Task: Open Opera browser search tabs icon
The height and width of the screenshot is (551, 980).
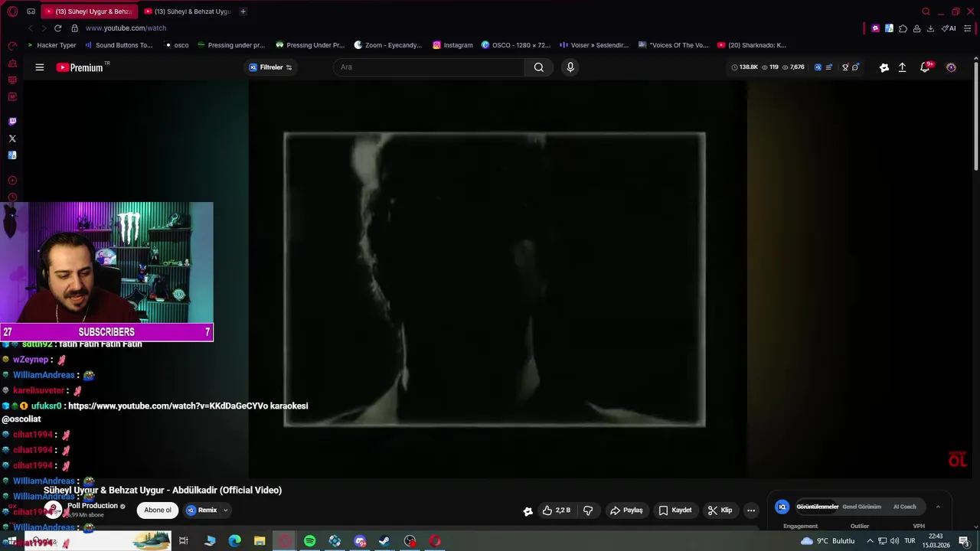Action: pos(926,11)
